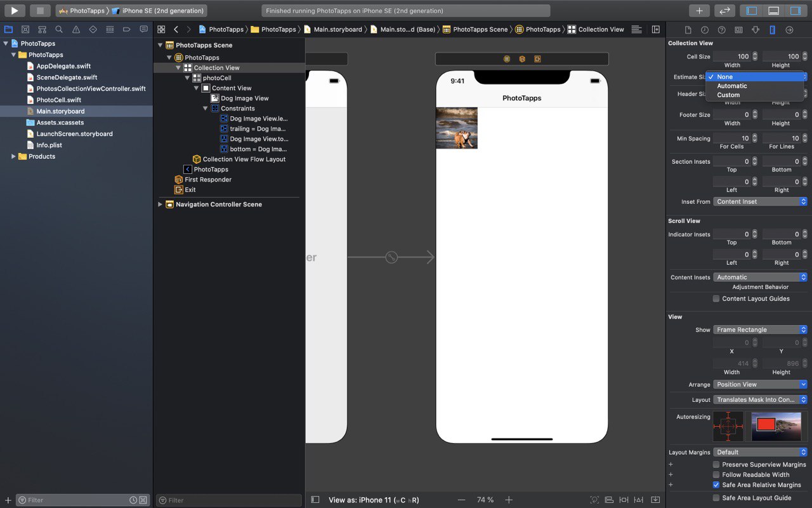This screenshot has width=812, height=508.
Task: Expand the Products folder
Action: click(13, 156)
